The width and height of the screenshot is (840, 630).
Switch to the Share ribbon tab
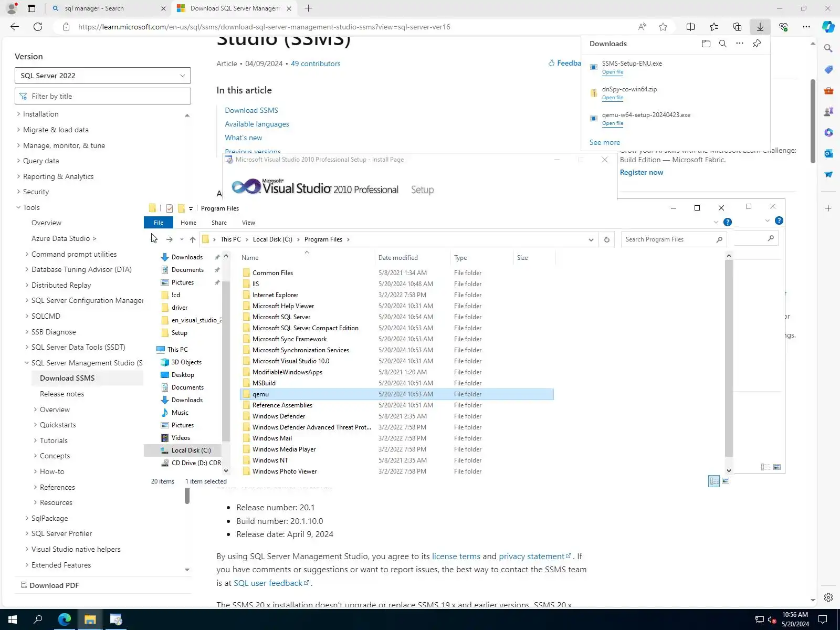(219, 223)
